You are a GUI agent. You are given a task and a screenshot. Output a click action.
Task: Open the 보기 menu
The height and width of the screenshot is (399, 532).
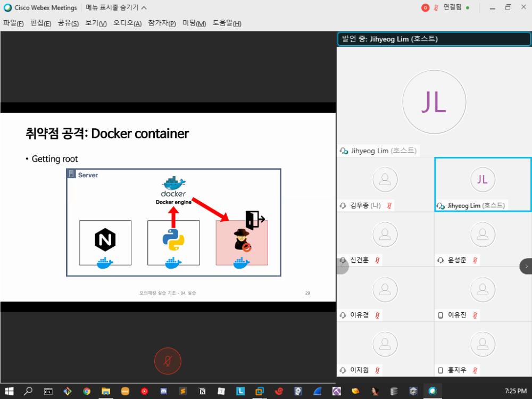coord(96,23)
